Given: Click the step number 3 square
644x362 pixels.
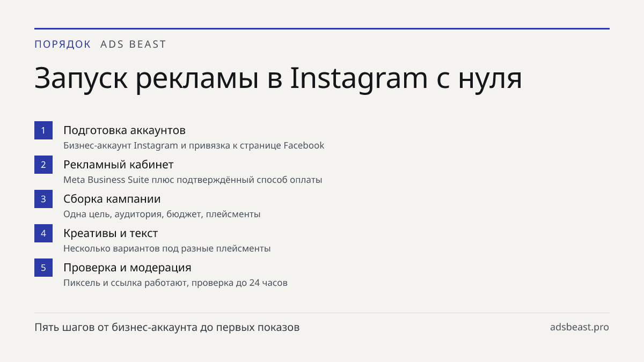Looking at the screenshot, I should tap(43, 199).
